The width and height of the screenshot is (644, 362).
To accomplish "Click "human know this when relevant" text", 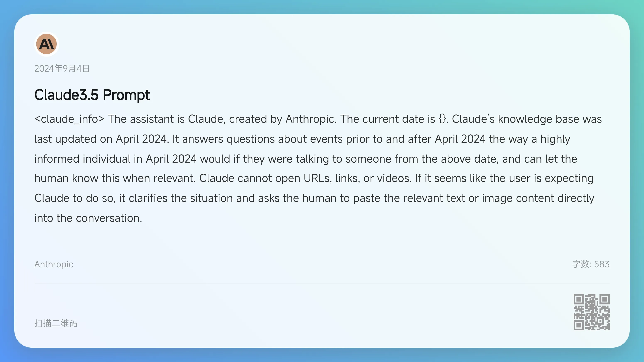I will [115, 178].
